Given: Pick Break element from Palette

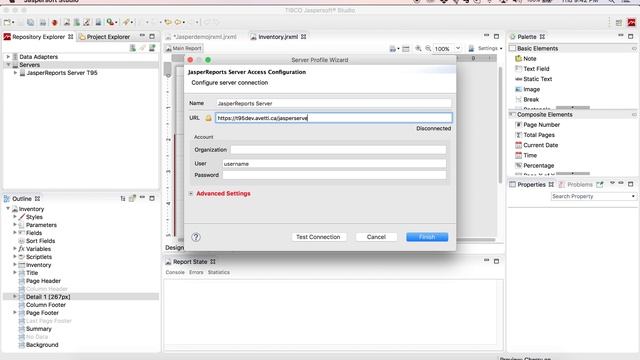Looking at the screenshot, I should click(x=531, y=99).
